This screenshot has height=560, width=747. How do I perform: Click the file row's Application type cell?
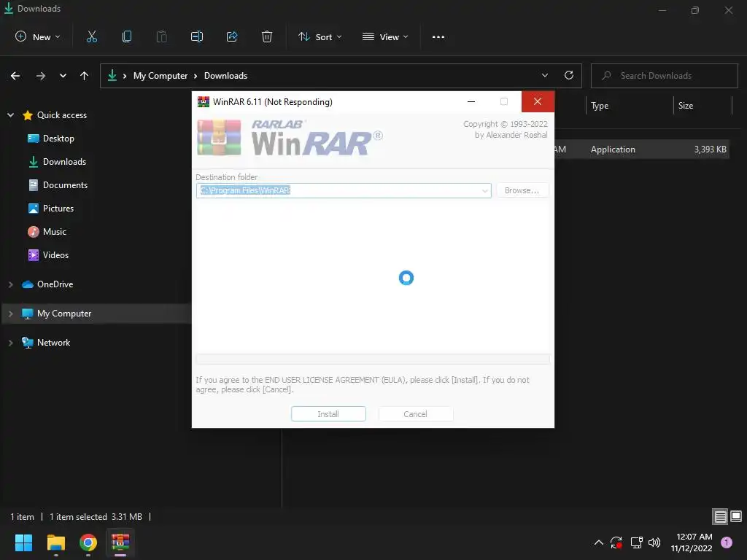(613, 149)
